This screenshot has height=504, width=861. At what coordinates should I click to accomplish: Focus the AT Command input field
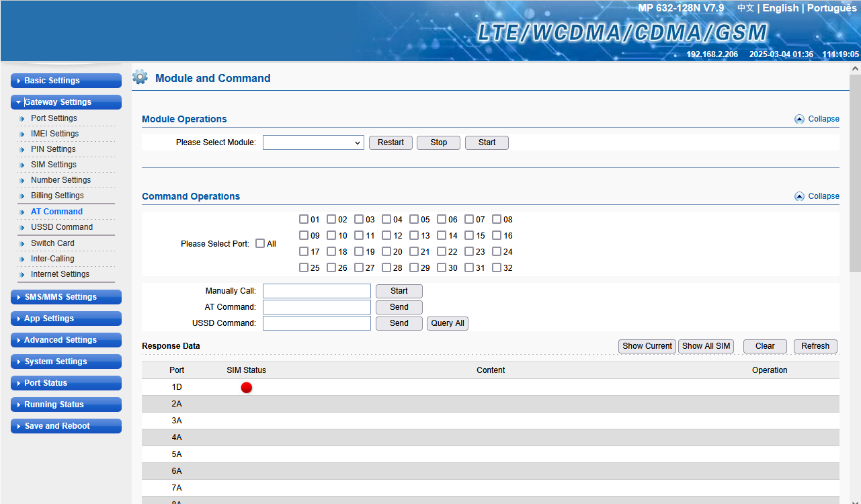[x=317, y=307]
